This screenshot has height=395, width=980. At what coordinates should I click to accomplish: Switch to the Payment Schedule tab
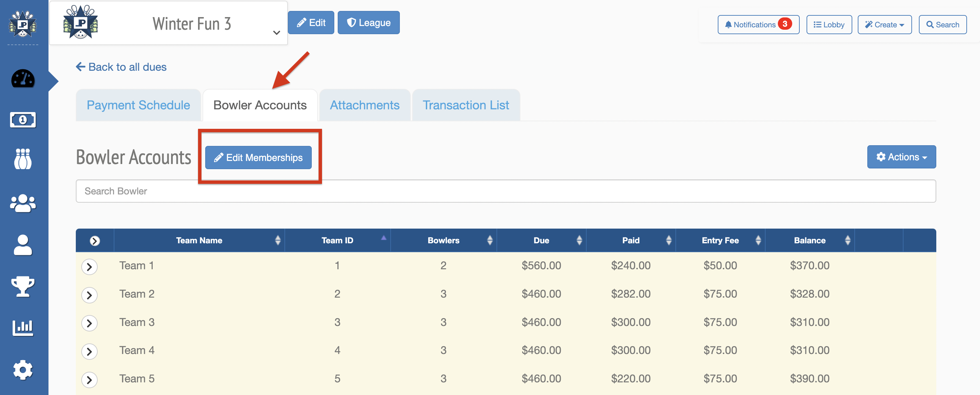click(x=138, y=105)
